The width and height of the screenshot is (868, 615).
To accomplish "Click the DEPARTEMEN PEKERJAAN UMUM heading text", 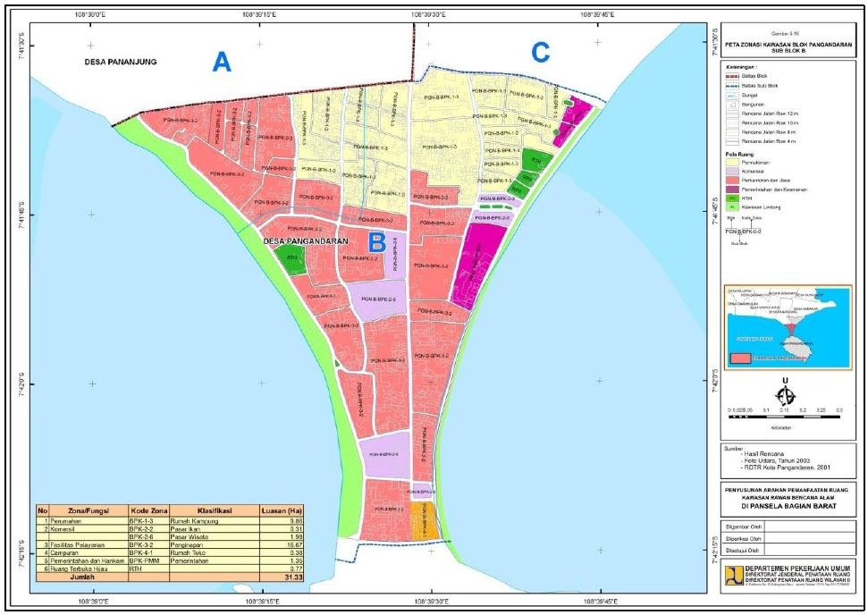I will tap(796, 569).
